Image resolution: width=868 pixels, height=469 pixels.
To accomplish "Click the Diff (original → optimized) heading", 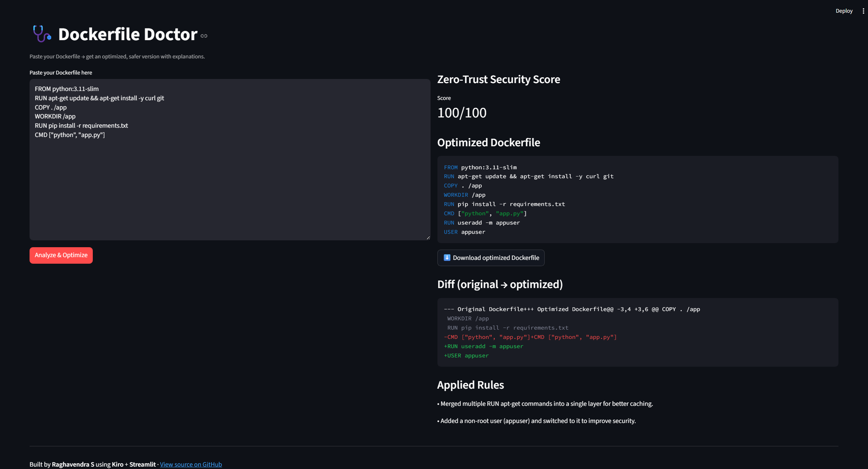I will tap(500, 284).
